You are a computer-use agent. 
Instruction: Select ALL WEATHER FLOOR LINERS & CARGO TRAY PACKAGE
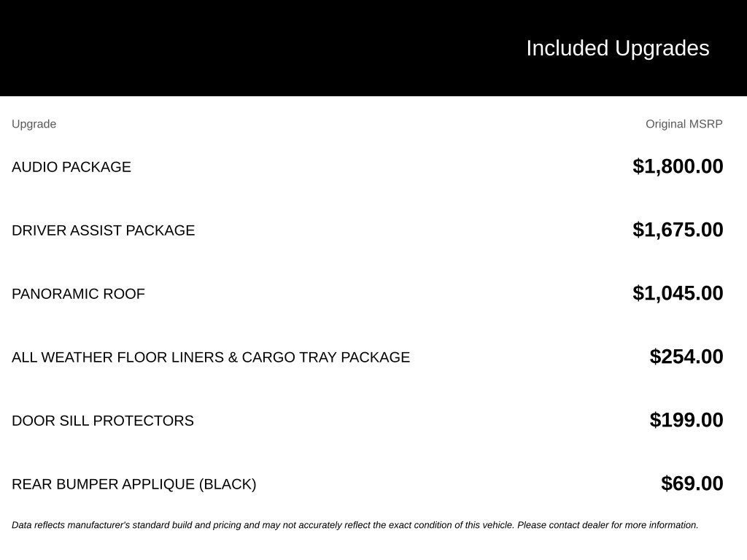211,357
